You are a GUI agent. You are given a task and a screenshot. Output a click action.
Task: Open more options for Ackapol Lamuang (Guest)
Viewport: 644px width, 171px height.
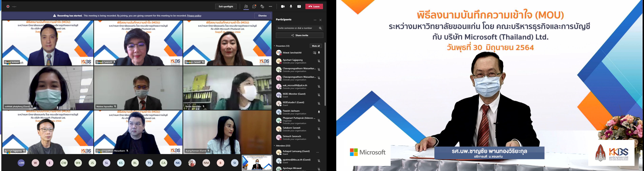coord(318,153)
